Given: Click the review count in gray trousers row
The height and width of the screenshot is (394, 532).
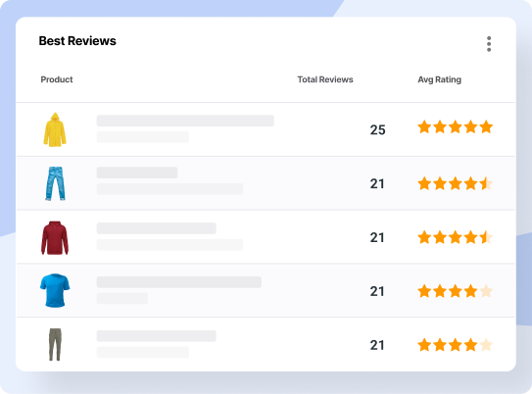Looking at the screenshot, I should [x=377, y=345].
